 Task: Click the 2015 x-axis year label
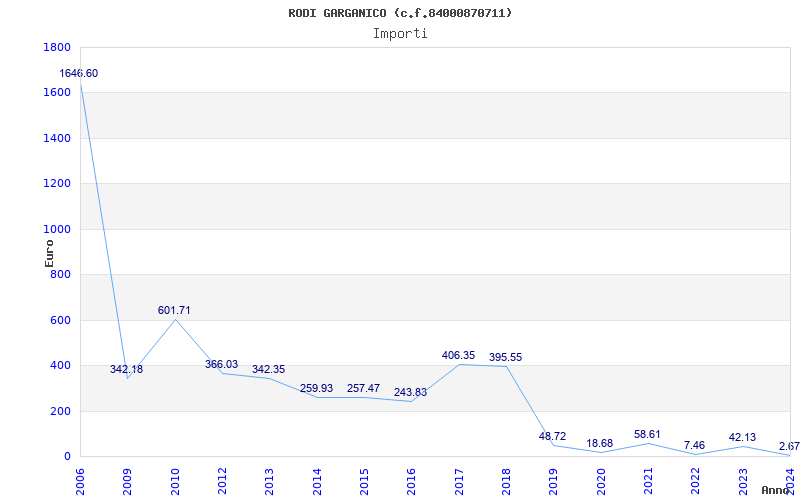click(x=364, y=482)
